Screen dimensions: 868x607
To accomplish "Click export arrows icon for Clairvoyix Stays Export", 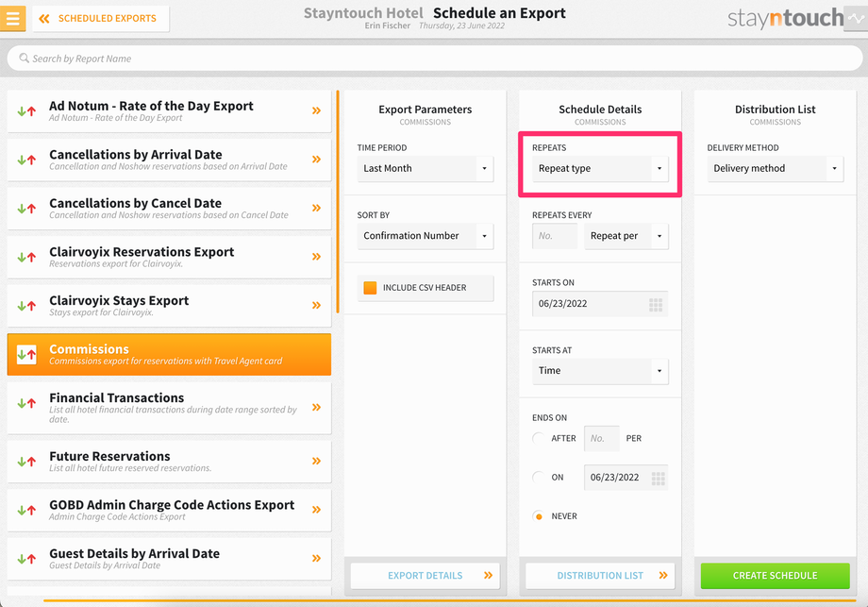I will [26, 306].
